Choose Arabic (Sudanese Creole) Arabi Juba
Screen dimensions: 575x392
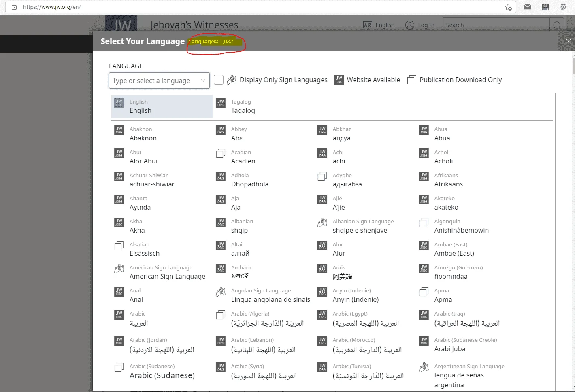pos(466,345)
